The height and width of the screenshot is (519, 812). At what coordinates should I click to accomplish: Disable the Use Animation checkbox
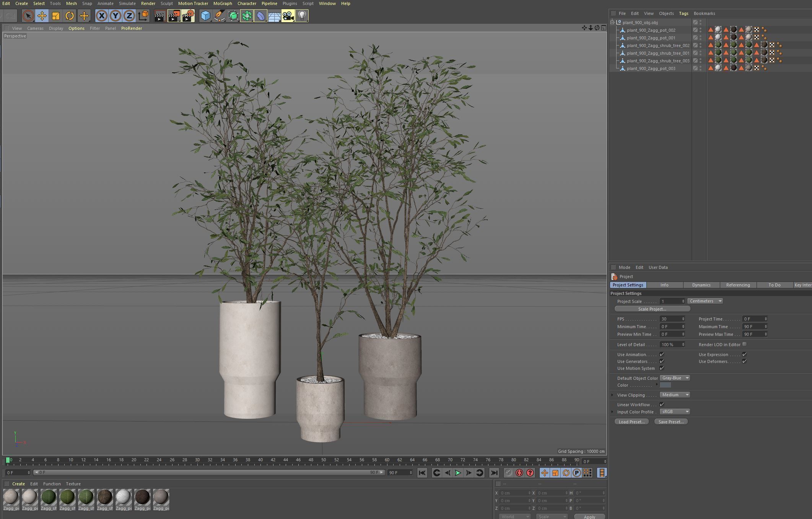point(662,354)
